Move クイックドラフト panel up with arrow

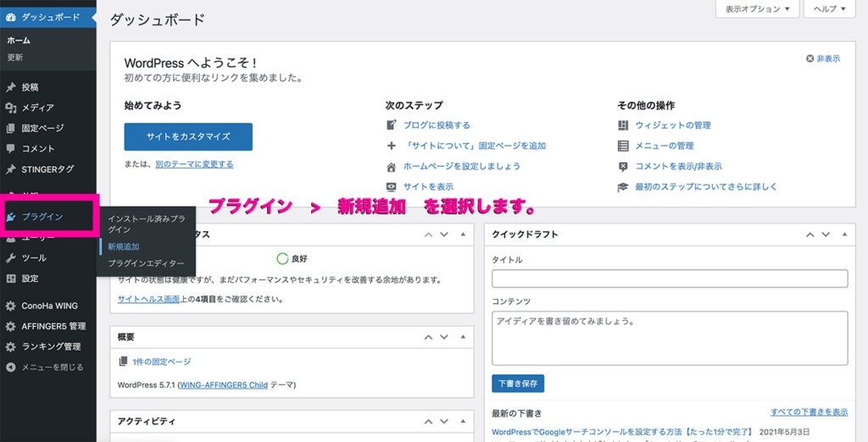pyautogui.click(x=810, y=235)
